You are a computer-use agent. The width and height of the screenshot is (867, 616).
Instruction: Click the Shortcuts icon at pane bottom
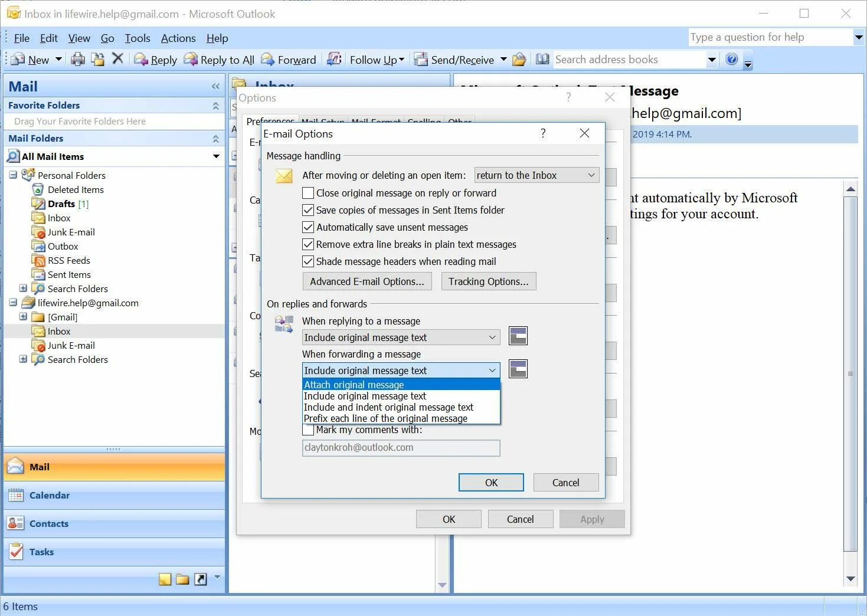pos(201,579)
